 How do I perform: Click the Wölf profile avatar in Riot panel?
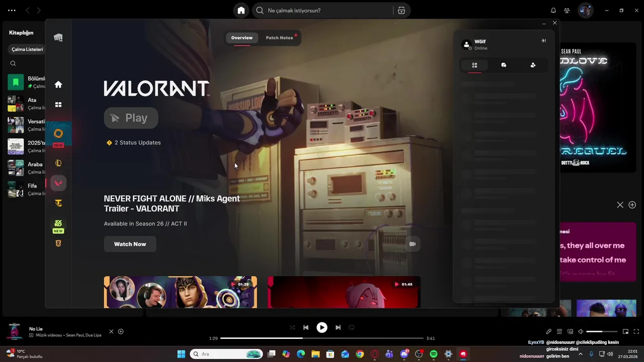tap(466, 45)
